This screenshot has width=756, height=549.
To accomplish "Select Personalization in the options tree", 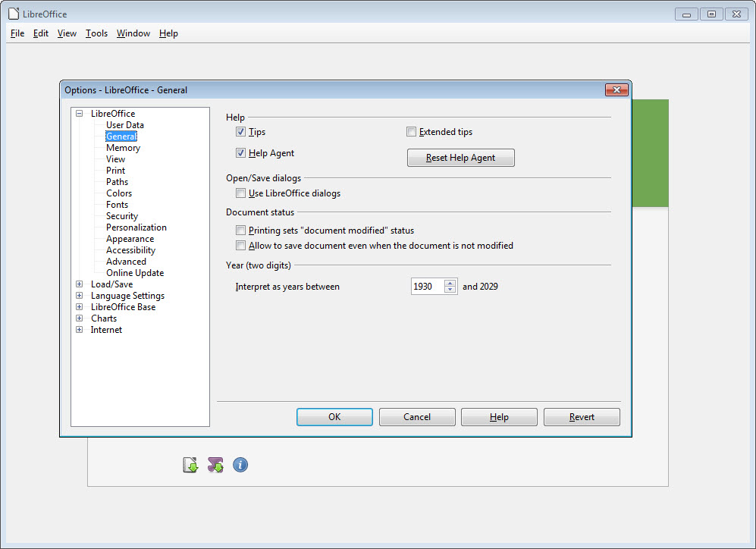I will tap(136, 227).
